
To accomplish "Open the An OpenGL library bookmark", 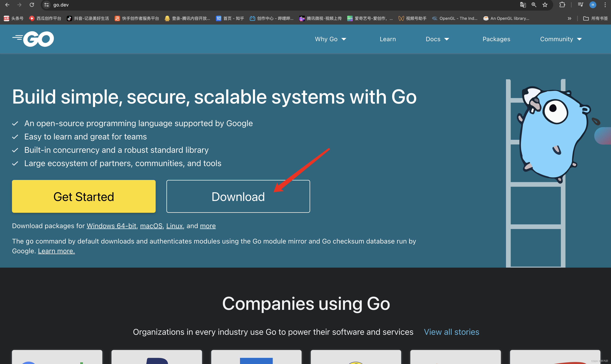I will coord(506,18).
